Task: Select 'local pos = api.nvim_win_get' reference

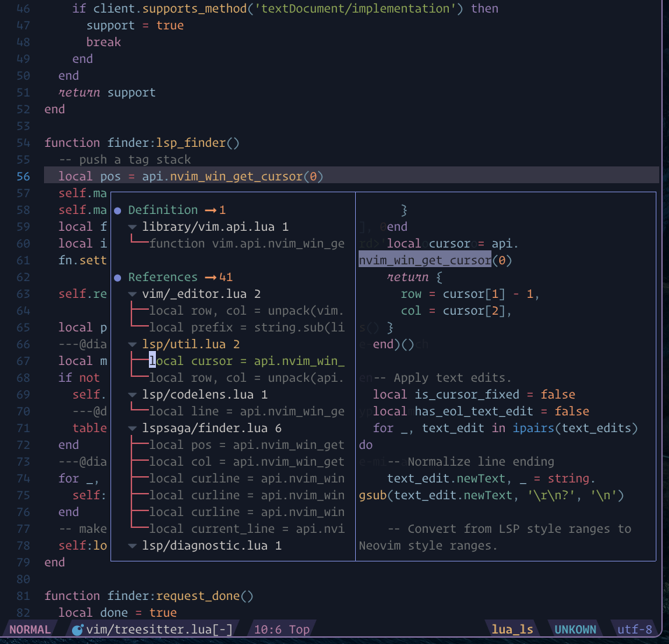Action: 247,445
